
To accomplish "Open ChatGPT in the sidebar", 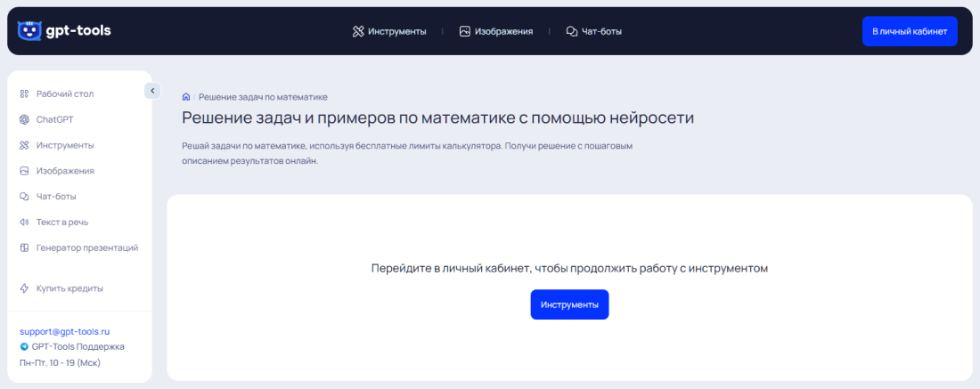I will (55, 120).
